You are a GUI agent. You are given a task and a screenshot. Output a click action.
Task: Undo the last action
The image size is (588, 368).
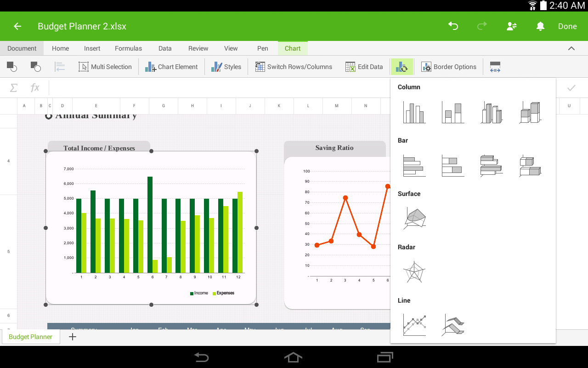[x=453, y=26]
